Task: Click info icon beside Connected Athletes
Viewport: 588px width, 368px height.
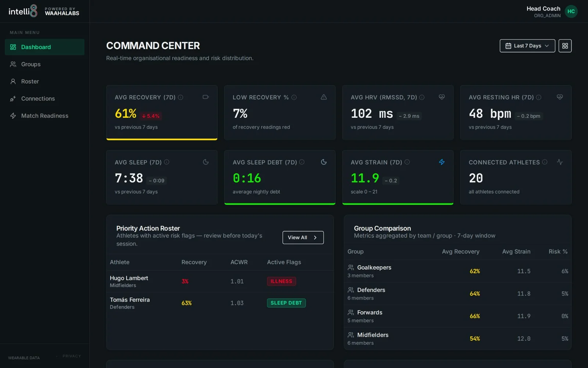Action: 545,162
